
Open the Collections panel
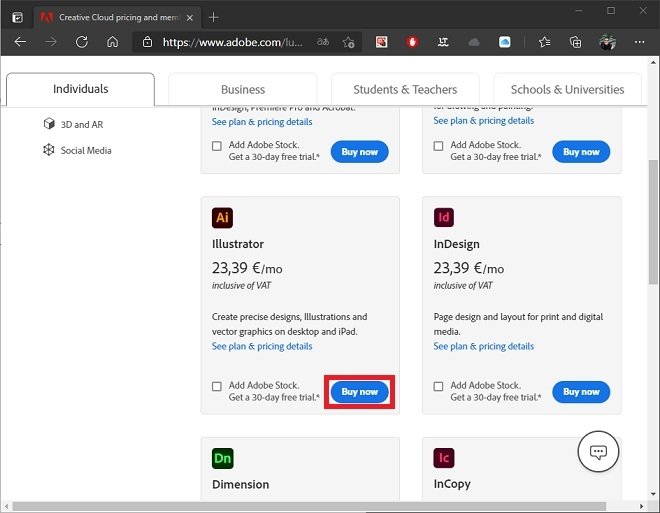click(575, 42)
